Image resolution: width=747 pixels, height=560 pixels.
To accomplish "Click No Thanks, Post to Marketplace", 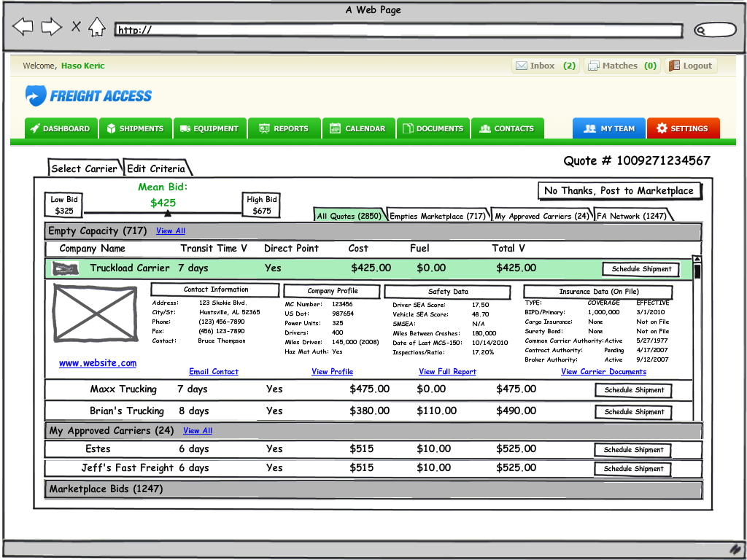I will click(x=619, y=191).
